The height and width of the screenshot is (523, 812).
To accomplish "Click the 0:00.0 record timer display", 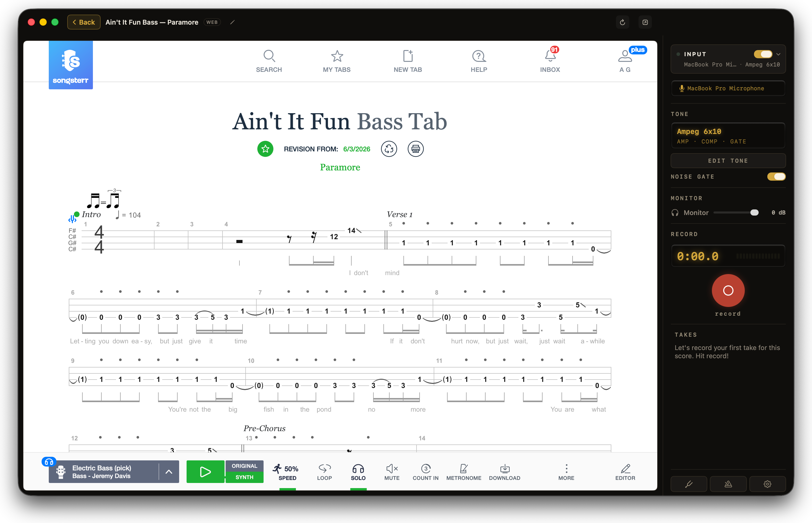I will pos(698,256).
